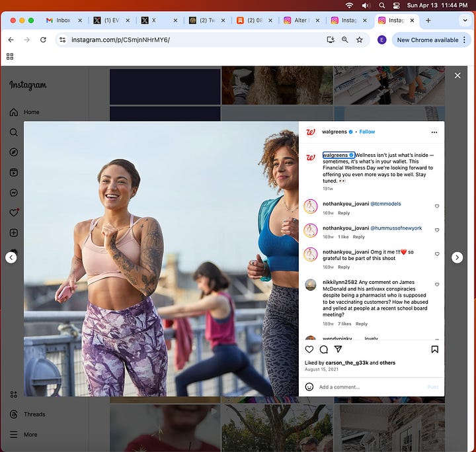Viewport: 476px width, 452px height.
Task: Click the Create new post plus icon
Action: (x=14, y=233)
